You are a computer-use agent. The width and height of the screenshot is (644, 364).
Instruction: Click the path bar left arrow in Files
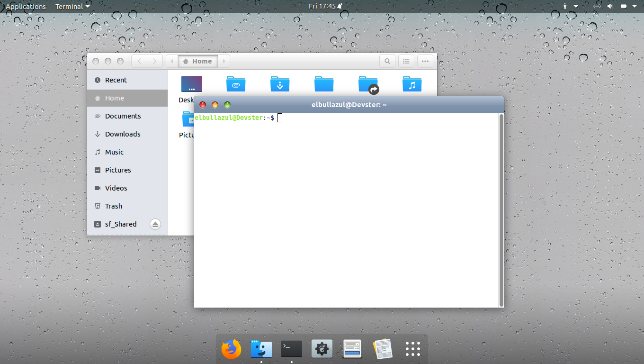pyautogui.click(x=171, y=61)
